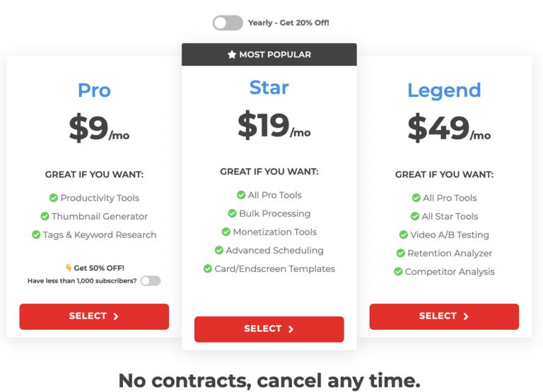The image size is (543, 392).
Task: Select the Star plan button
Action: click(269, 329)
